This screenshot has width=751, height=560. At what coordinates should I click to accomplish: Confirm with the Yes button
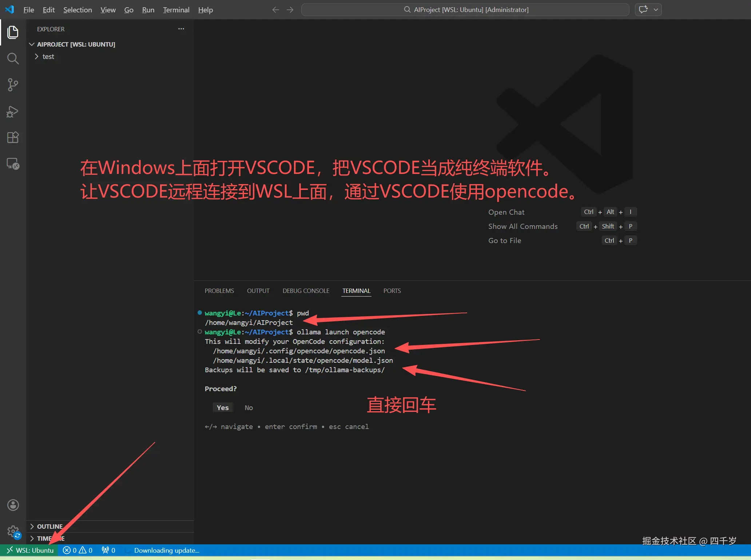click(x=222, y=408)
